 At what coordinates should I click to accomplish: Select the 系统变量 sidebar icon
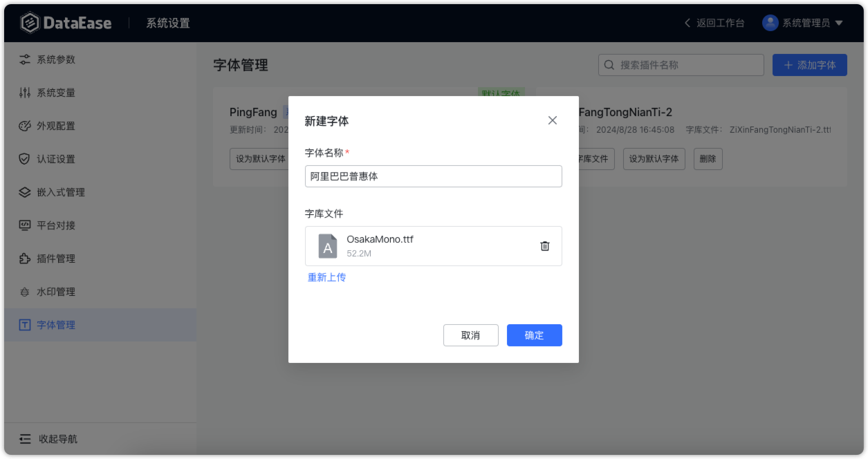point(25,92)
